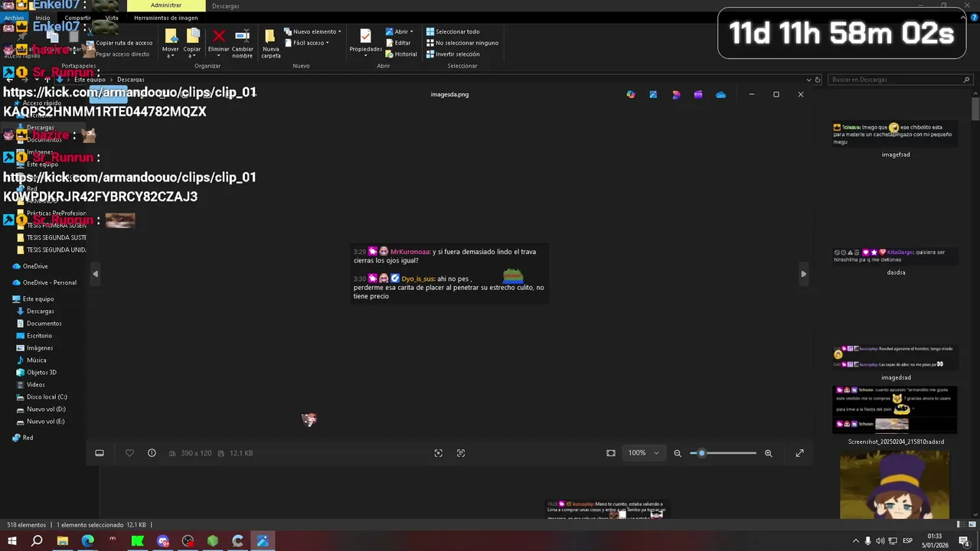Viewport: 980px width, 551px height.
Task: Click the Eliminar red X icon
Action: [x=219, y=36]
